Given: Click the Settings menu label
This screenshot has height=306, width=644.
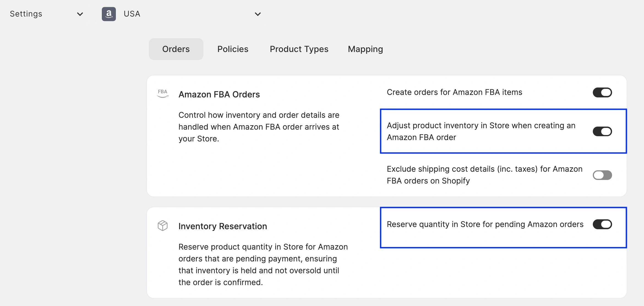Looking at the screenshot, I should point(26,14).
